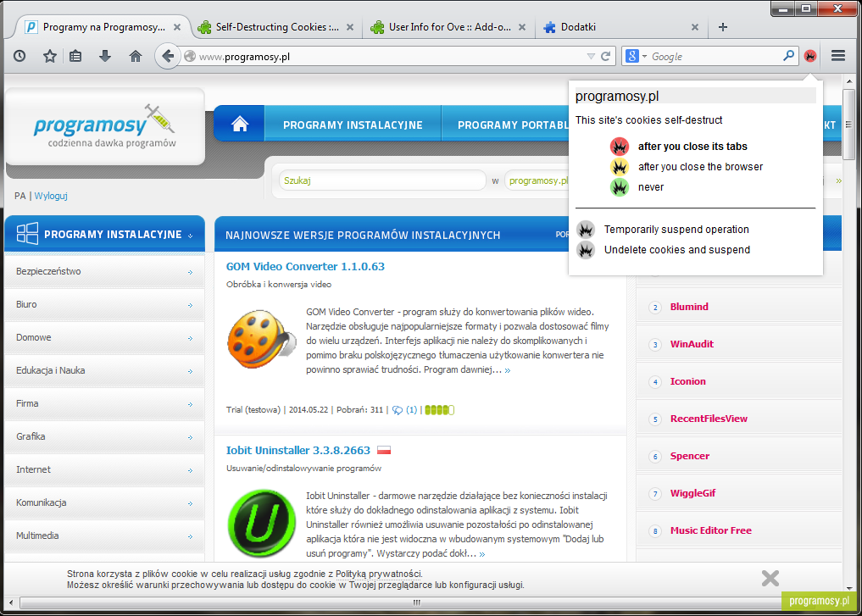Screen dimensions: 862x616
Task: Switch to the Self-Destructing Cookies tab
Action: [276, 27]
